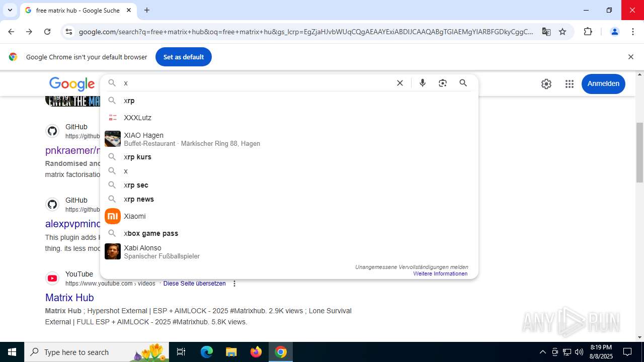This screenshot has height=362, width=644.
Task: Select 'xrp' suggestion
Action: click(289, 101)
